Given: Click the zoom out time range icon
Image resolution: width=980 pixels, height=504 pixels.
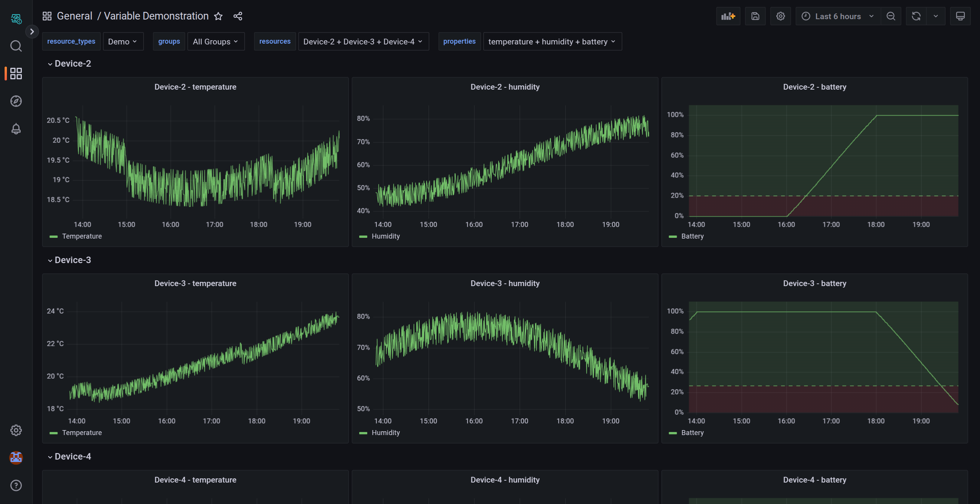Looking at the screenshot, I should point(891,16).
